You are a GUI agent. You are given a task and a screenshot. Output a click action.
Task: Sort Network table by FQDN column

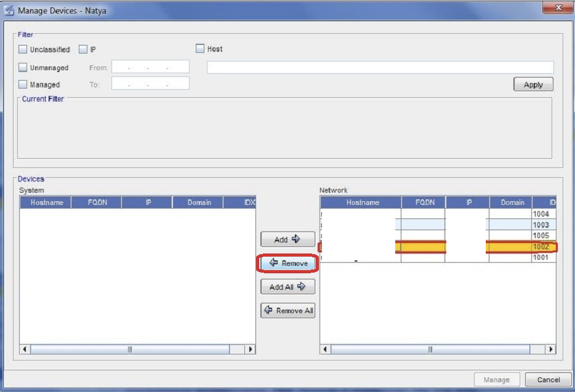point(424,202)
